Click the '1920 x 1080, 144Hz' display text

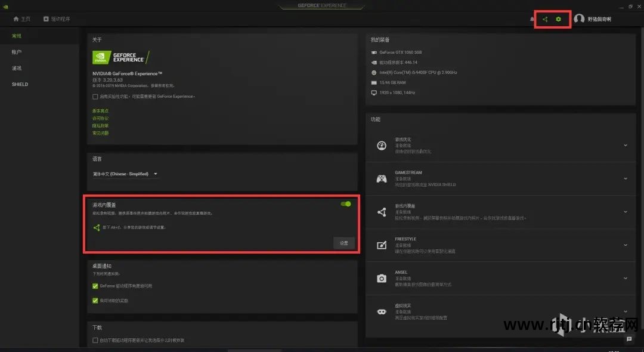point(397,93)
